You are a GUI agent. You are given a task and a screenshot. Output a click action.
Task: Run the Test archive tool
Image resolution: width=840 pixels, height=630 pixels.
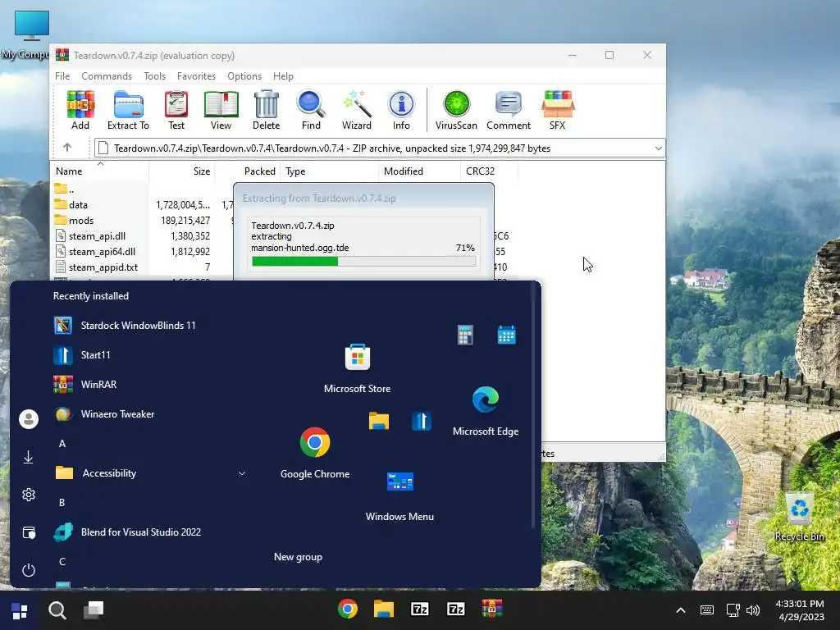coord(176,111)
